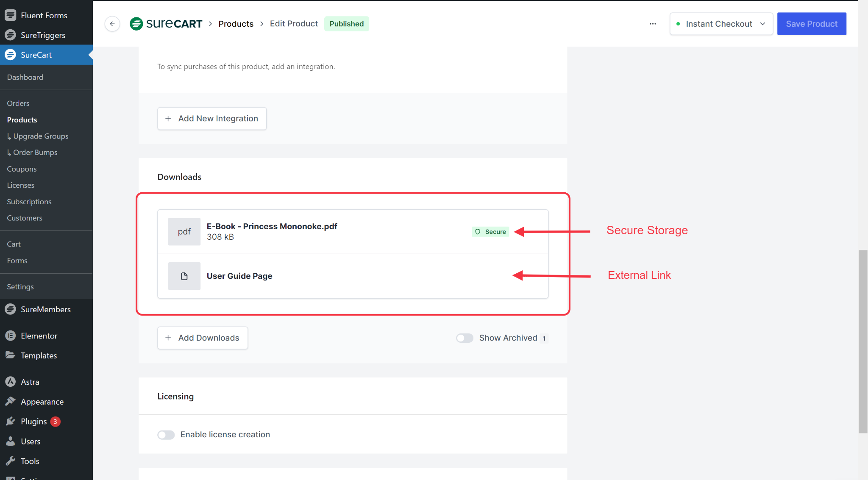Open Upgrade Groups submenu item

pyautogui.click(x=41, y=136)
